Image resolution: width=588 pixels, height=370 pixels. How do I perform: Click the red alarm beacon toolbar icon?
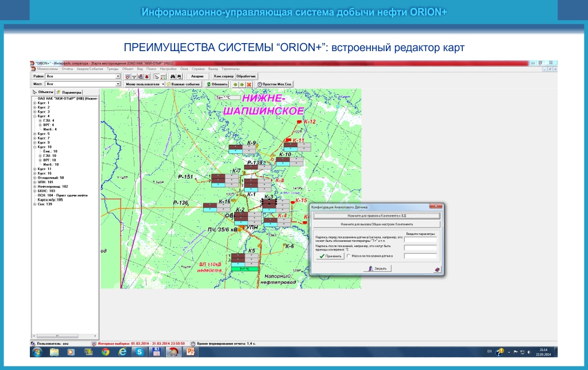[x=146, y=76]
